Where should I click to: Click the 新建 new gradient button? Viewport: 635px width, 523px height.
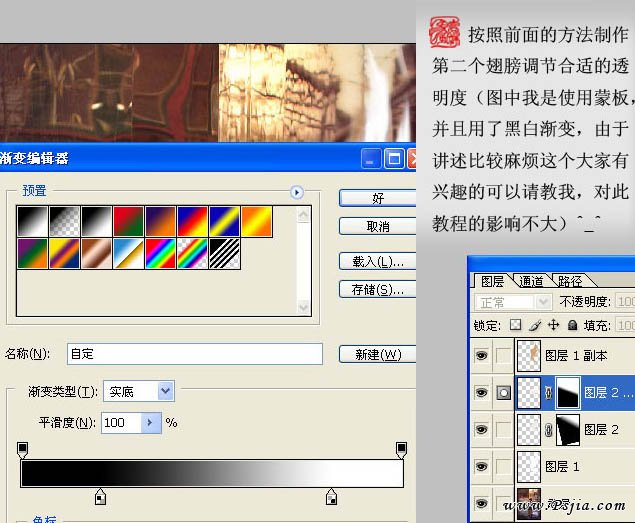(377, 355)
